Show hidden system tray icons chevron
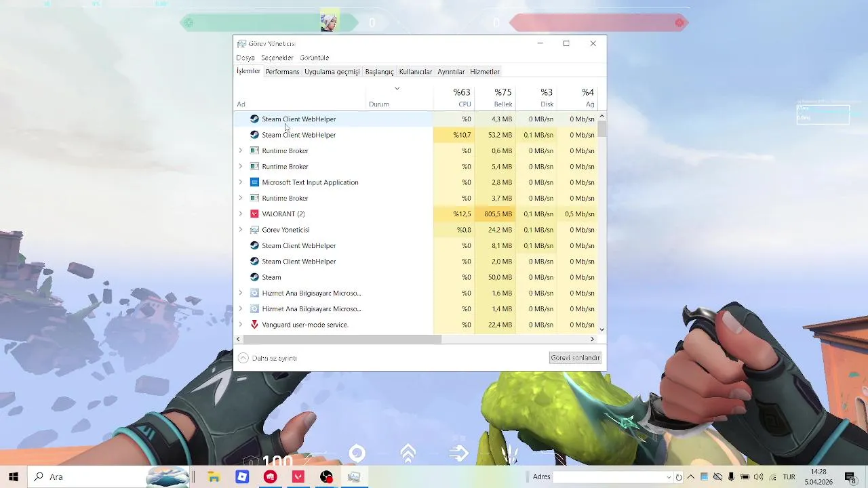Screen dimensions: 868x488 pos(691,477)
